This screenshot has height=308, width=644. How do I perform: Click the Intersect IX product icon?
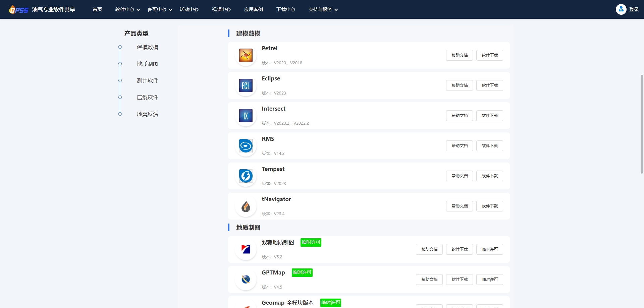246,116
